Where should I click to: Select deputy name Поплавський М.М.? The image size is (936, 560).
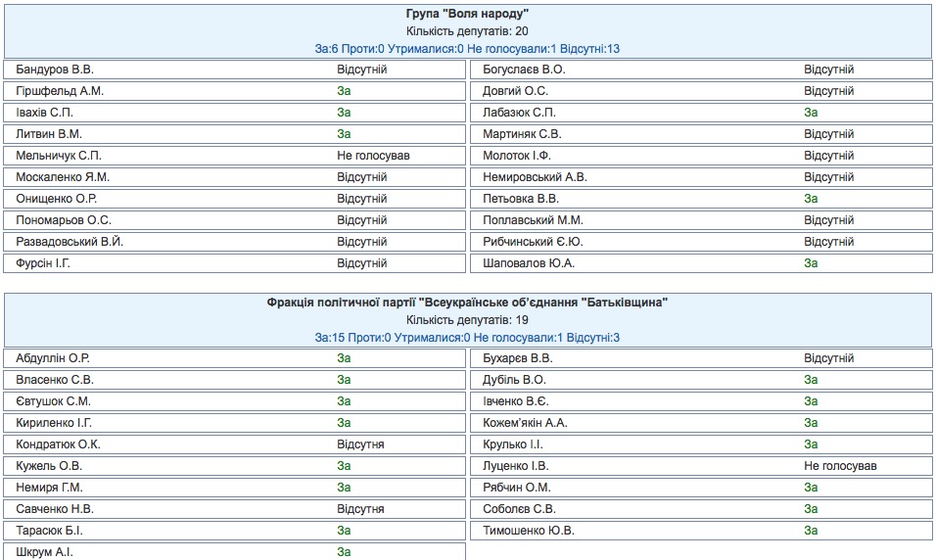click(x=533, y=220)
